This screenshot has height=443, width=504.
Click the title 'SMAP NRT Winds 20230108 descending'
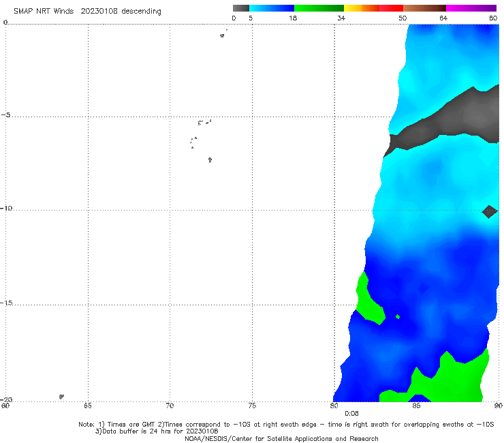[87, 12]
